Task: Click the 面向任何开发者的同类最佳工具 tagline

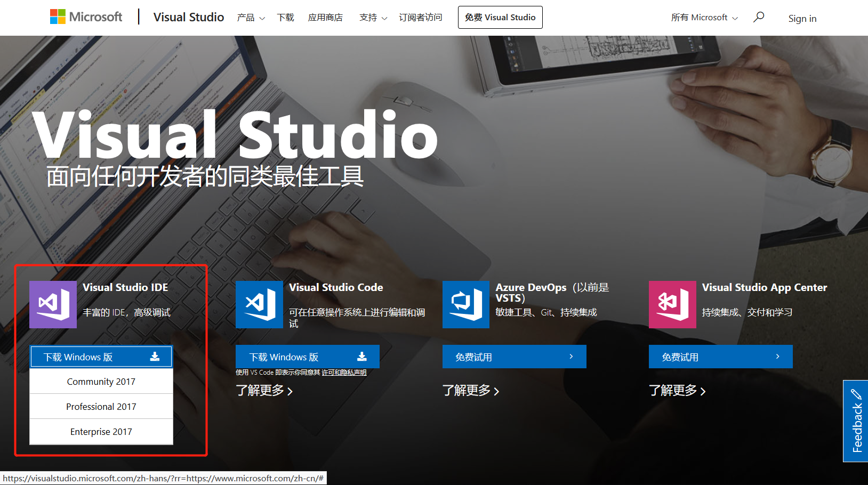Action: click(205, 176)
